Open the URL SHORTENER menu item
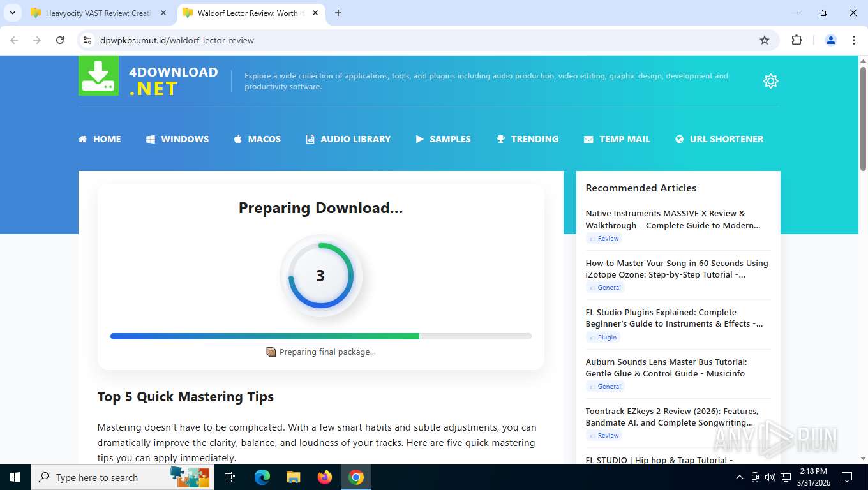 tap(719, 139)
